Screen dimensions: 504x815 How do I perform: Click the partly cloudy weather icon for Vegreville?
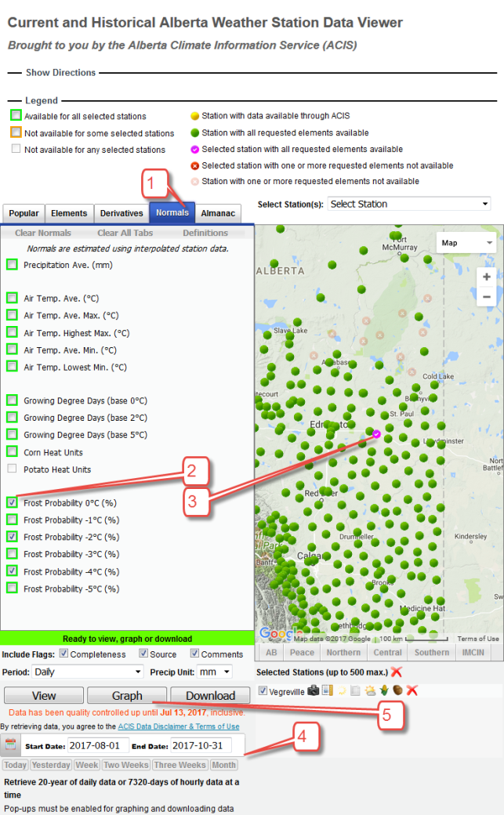(x=370, y=690)
